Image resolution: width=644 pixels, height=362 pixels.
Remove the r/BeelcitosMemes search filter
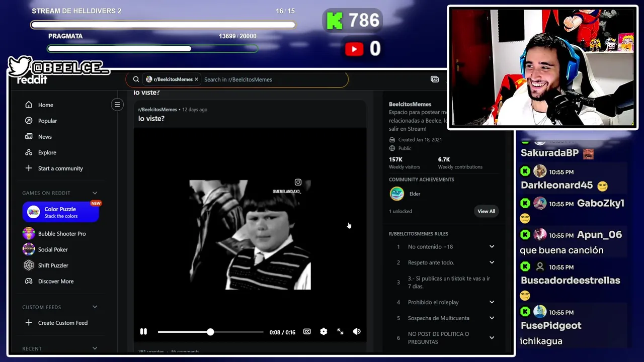(196, 79)
